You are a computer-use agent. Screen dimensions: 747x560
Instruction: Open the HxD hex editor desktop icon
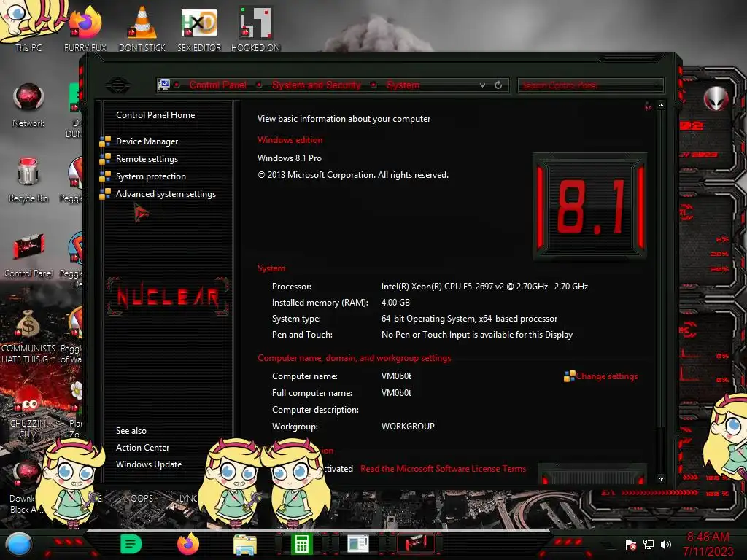click(198, 28)
